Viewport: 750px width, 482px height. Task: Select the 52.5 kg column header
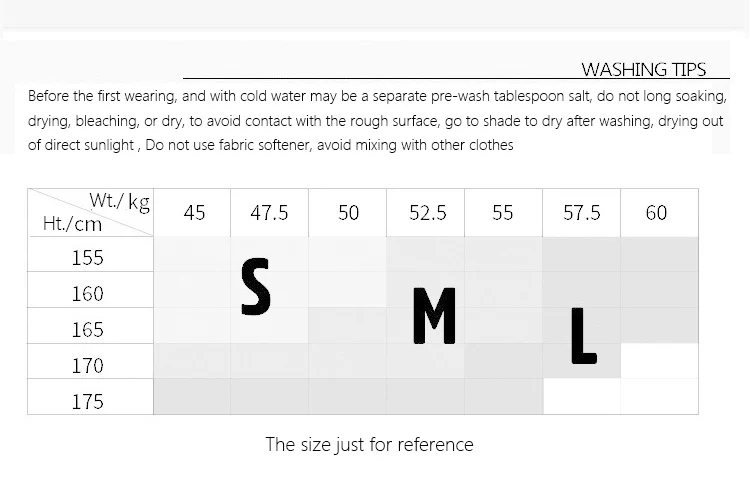(427, 213)
